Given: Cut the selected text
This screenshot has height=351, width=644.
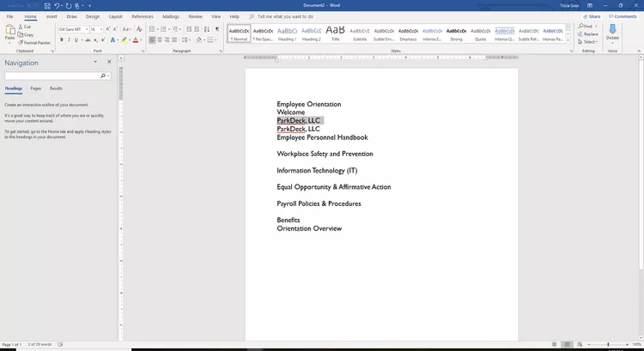Looking at the screenshot, I should (x=25, y=27).
